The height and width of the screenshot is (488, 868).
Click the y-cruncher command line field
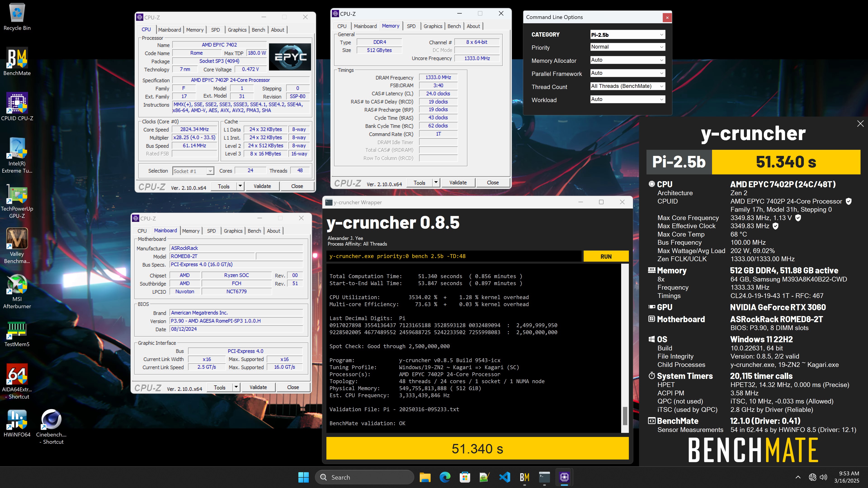click(454, 256)
